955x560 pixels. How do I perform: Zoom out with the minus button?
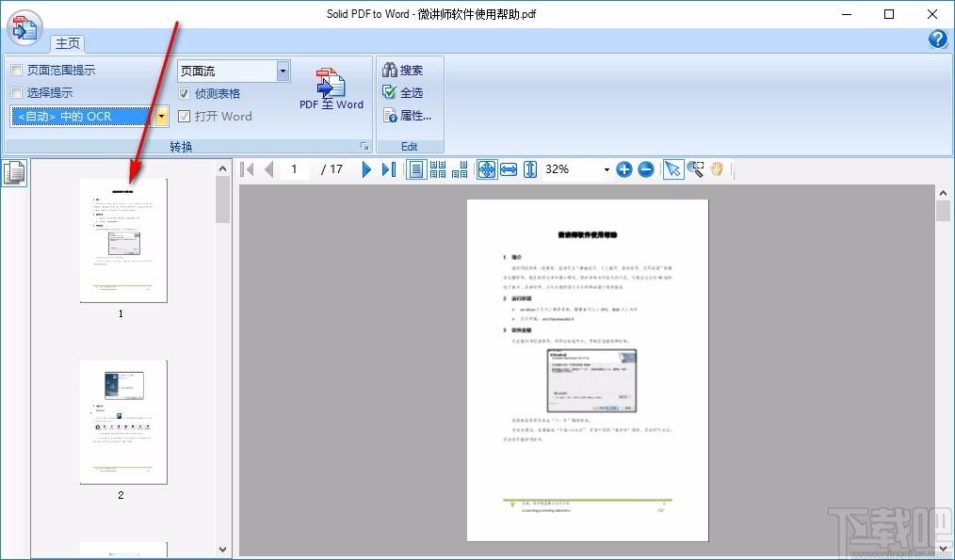pos(646,169)
